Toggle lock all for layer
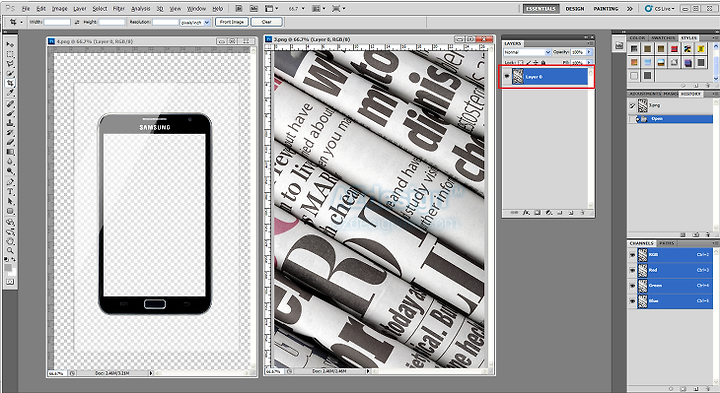 (x=543, y=62)
